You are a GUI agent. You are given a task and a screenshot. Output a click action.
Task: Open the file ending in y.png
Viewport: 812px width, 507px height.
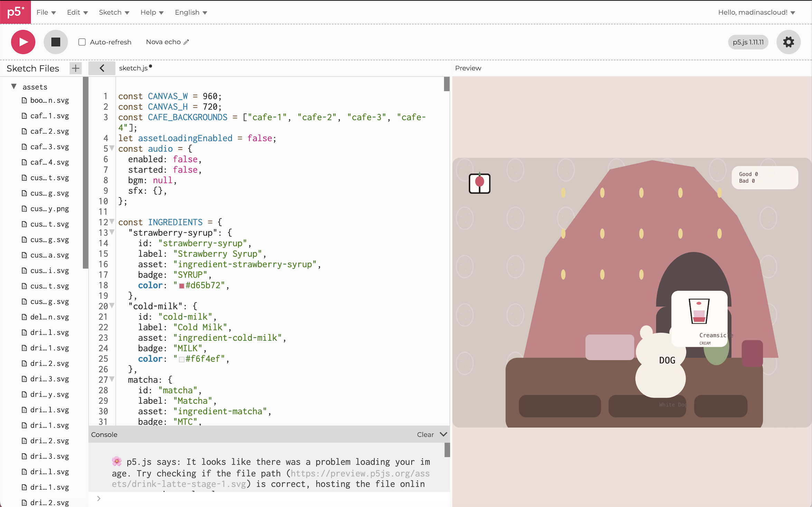click(x=49, y=209)
